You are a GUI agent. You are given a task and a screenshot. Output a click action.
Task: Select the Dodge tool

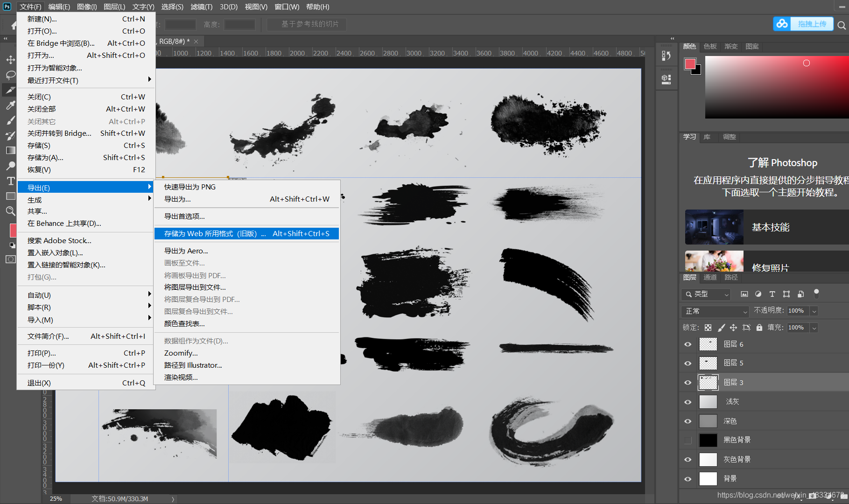click(x=10, y=166)
